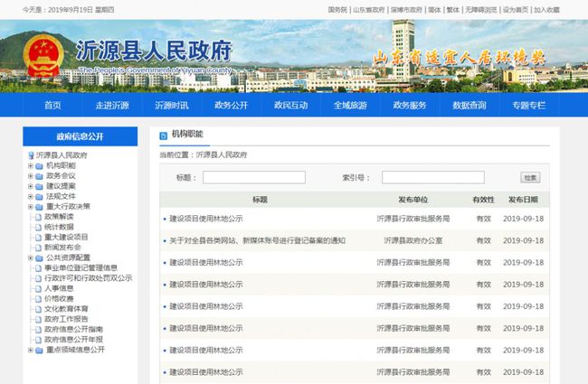Click the 建议提案 folder icon
The image size is (588, 384).
39,186
